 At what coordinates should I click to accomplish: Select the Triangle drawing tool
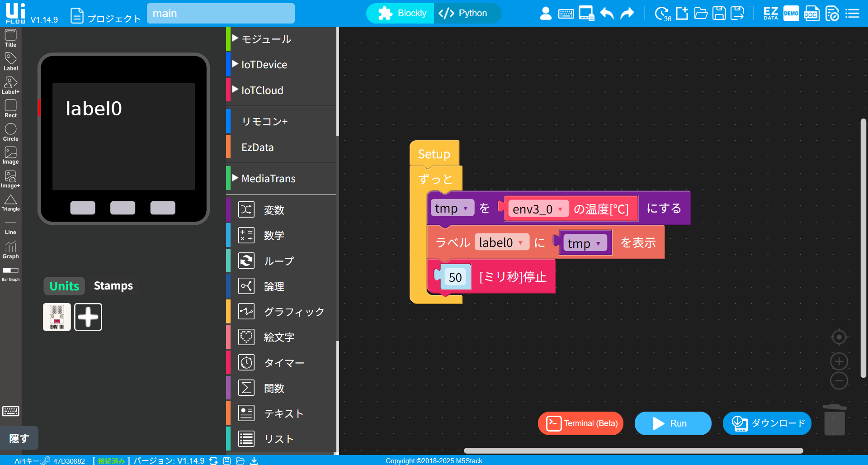tap(10, 202)
